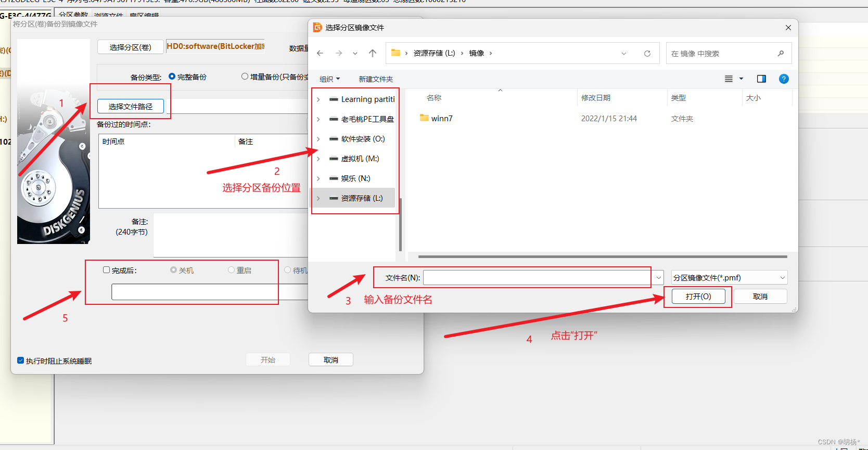
Task: Sort by 大小 column header
Action: tap(754, 98)
